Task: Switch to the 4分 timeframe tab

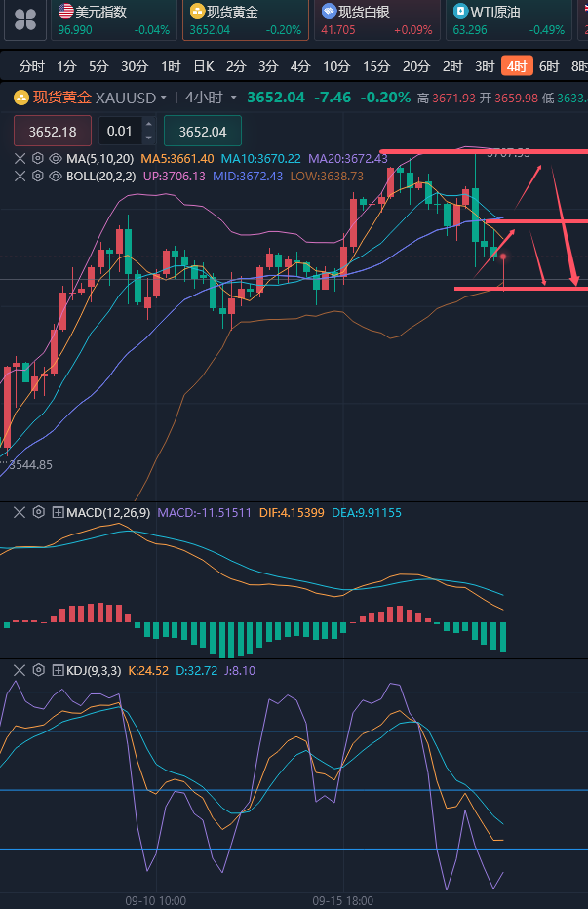Action: point(300,66)
